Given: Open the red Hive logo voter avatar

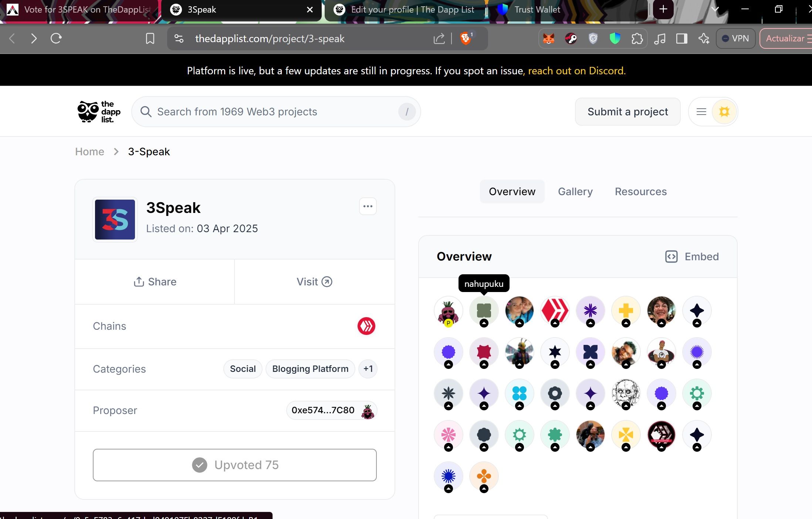Looking at the screenshot, I should coord(555,311).
